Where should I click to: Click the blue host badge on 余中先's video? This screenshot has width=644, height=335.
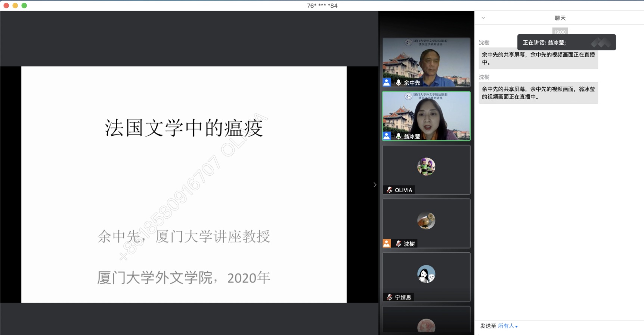coord(387,82)
